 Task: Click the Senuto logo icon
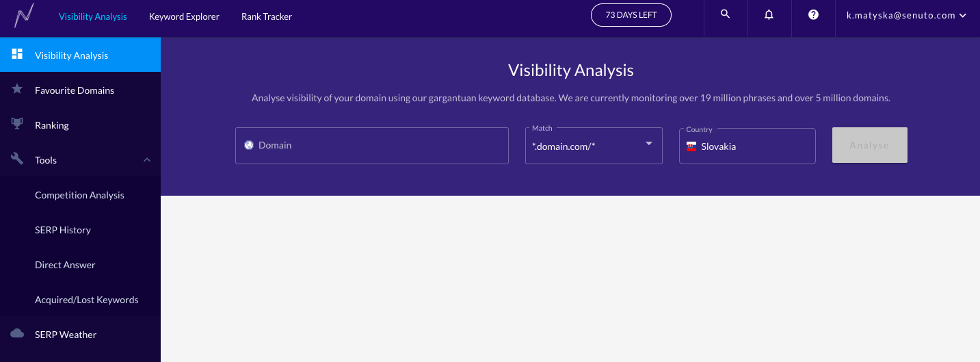[x=24, y=16]
